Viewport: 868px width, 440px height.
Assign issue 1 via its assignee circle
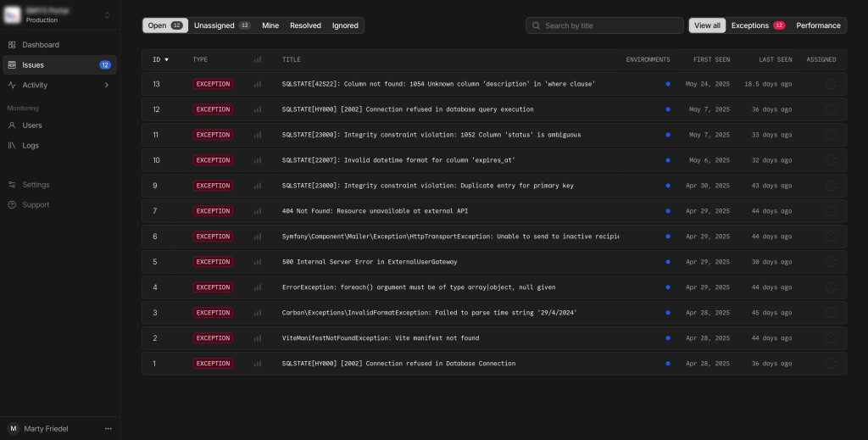831,365
